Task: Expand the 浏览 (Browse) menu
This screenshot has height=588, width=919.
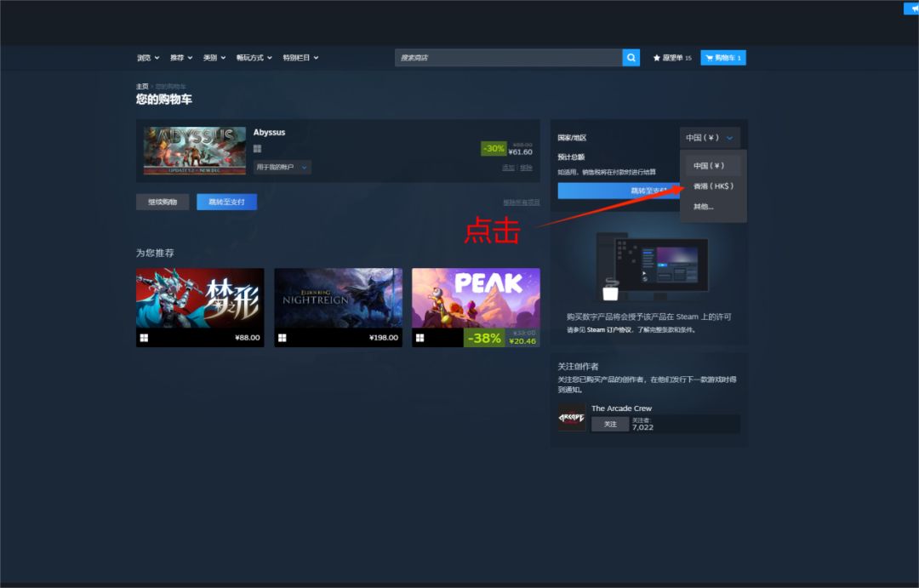Action: 148,58
